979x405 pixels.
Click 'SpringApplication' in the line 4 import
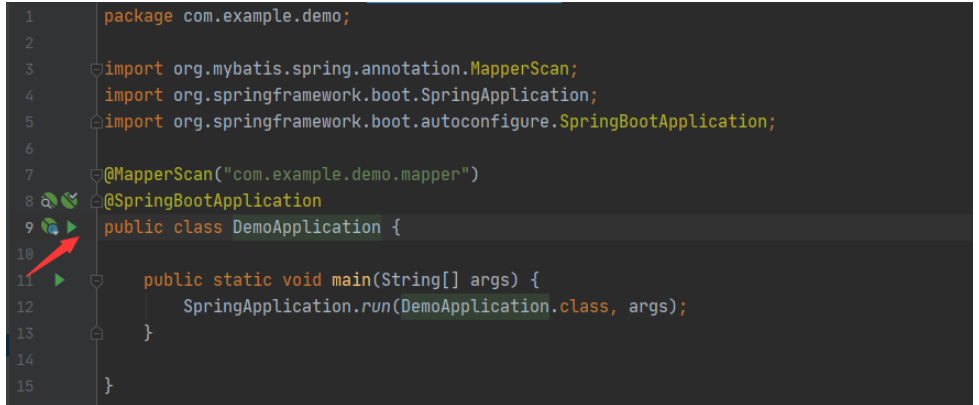[x=506, y=95]
